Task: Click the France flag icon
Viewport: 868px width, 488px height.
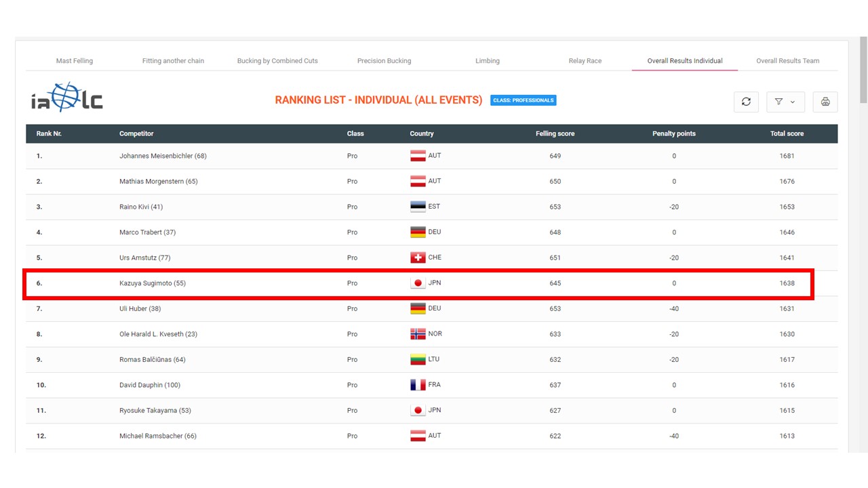Action: 418,385
